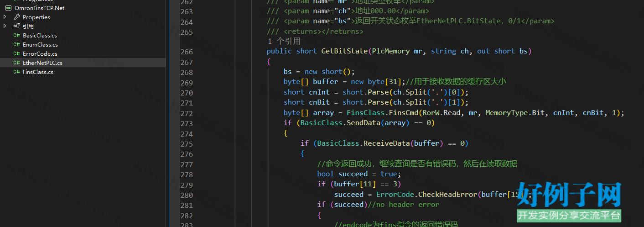Open FinsClass.cs from the file list
644x227 pixels.
pyautogui.click(x=38, y=72)
